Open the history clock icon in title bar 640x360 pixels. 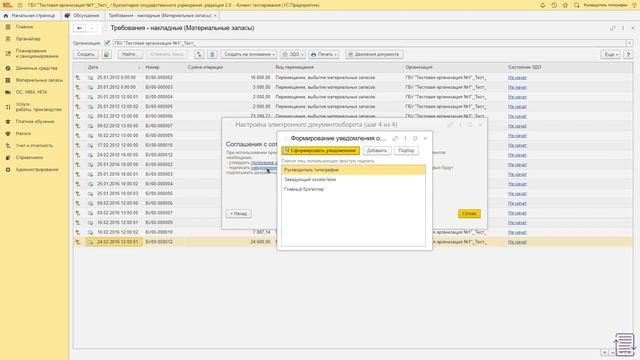tap(554, 5)
